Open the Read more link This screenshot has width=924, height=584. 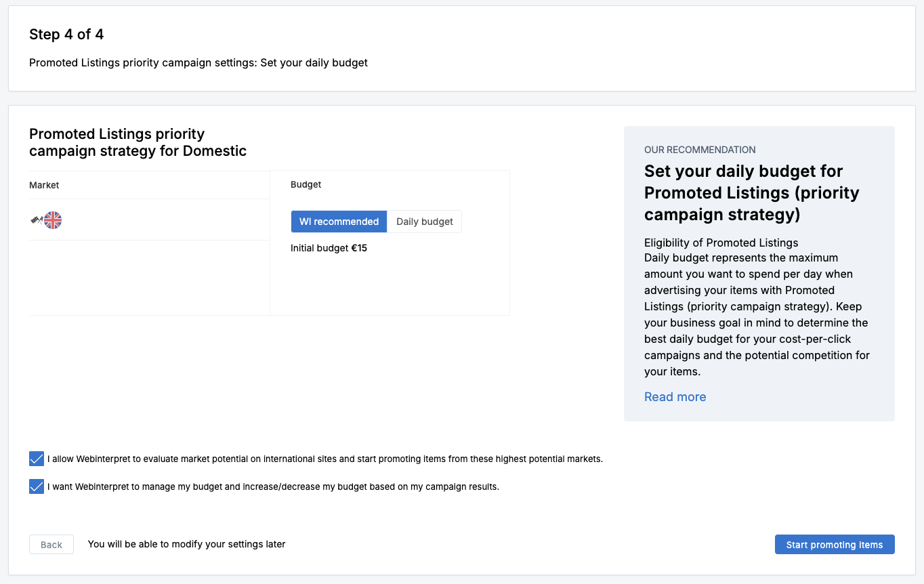tap(675, 397)
